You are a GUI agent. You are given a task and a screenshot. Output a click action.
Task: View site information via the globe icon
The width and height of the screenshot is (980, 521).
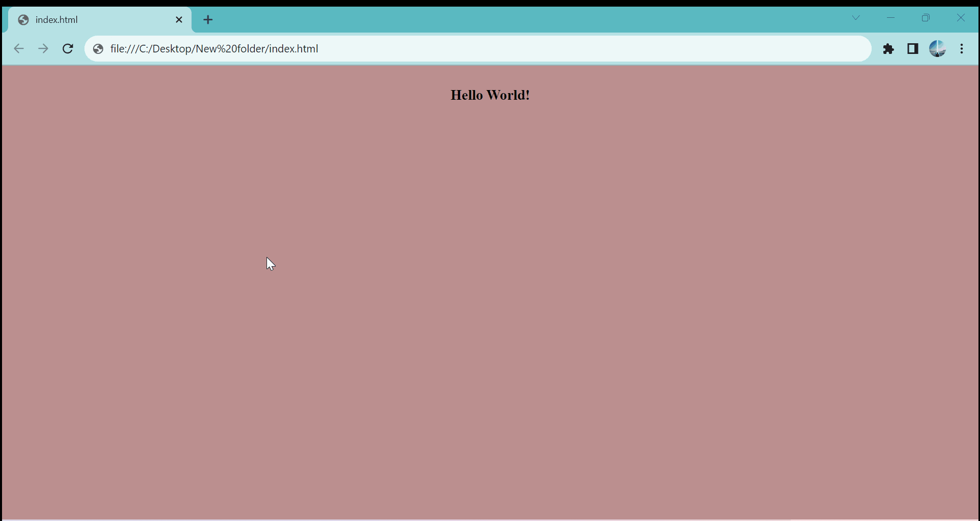(x=97, y=49)
